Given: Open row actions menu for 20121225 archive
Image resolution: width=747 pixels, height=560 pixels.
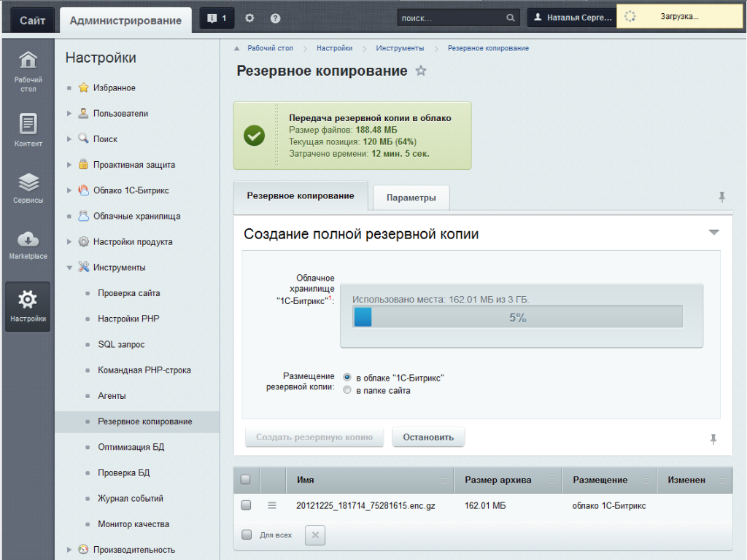Looking at the screenshot, I should pos(272,506).
